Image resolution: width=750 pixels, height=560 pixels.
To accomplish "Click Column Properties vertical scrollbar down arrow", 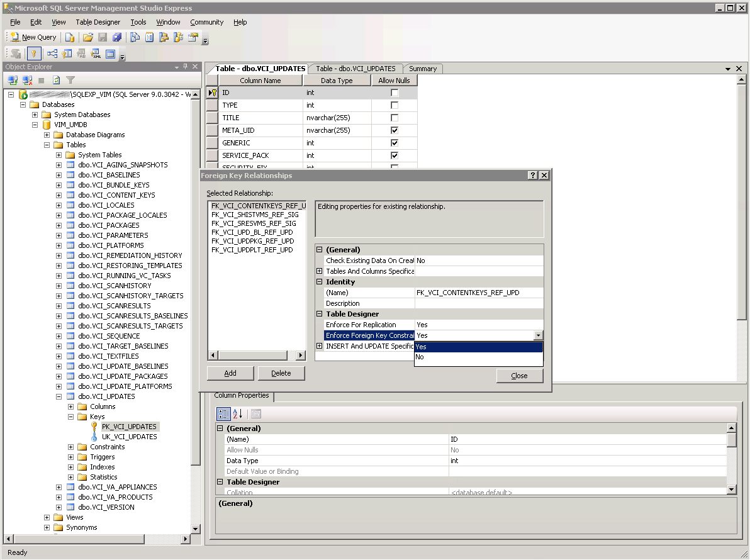I will click(x=731, y=490).
